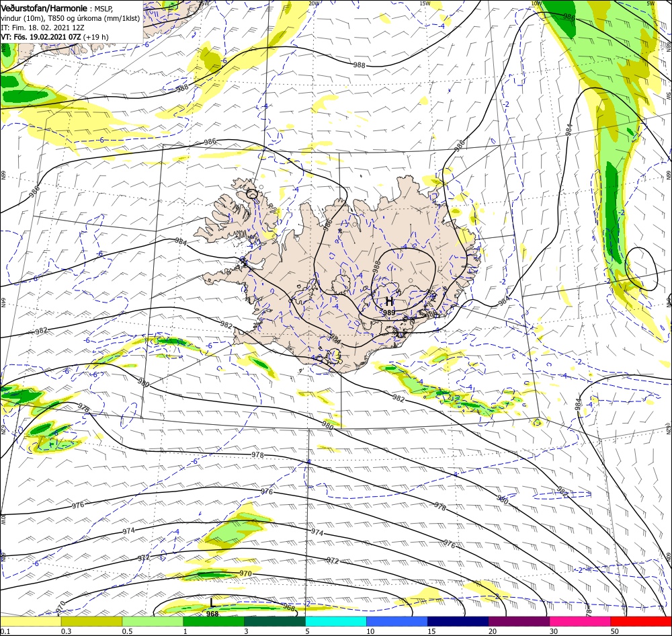This screenshot has width=672, height=636.
Task: Click the green 1 mm legend swatch
Action: pyautogui.click(x=214, y=621)
